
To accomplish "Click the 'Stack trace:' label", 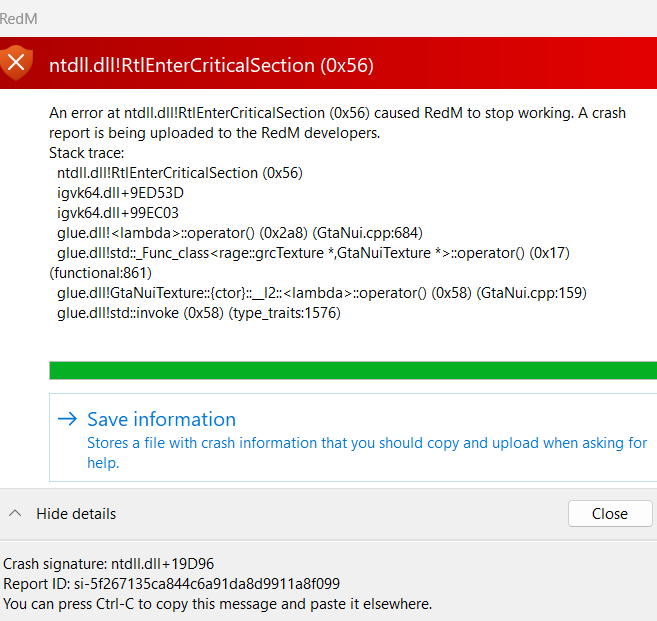I will coord(87,153).
